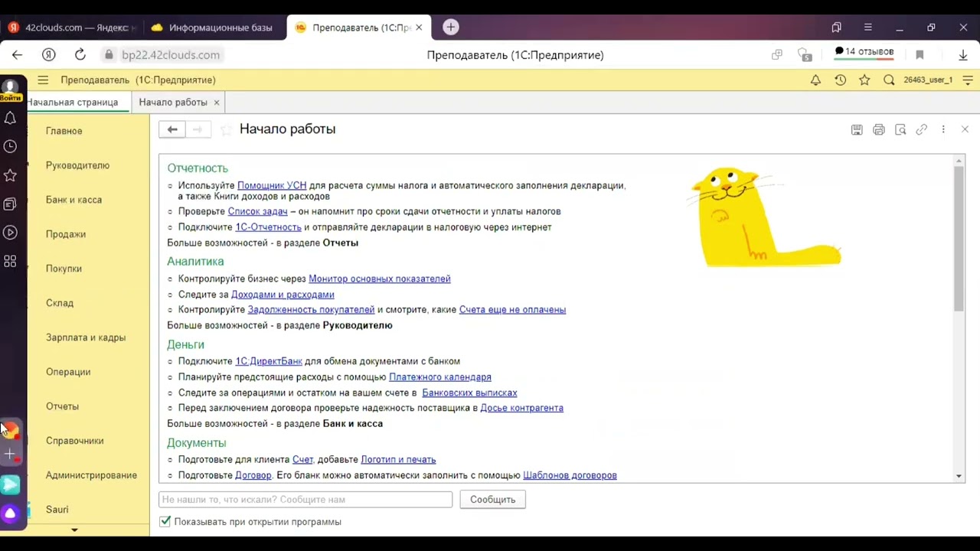The height and width of the screenshot is (551, 980).
Task: Open the three-dot more actions menu
Action: (943, 130)
